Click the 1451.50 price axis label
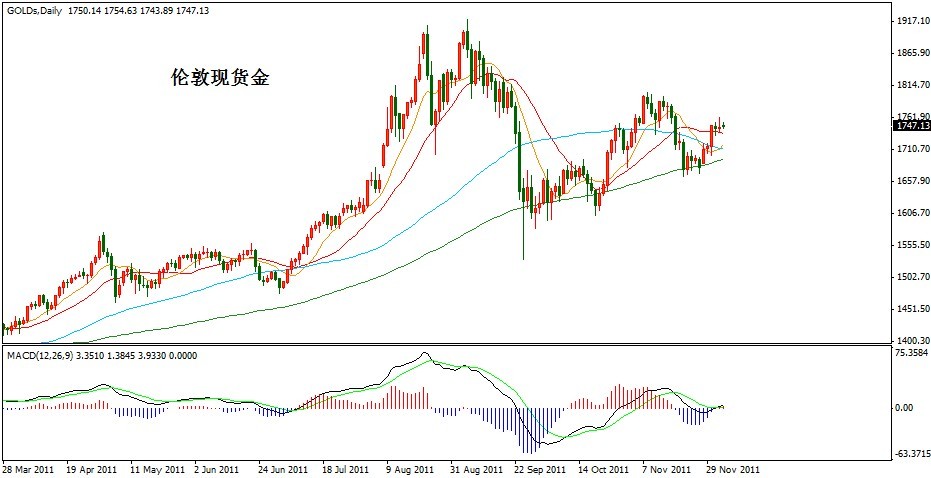The width and height of the screenshot is (931, 478). coord(913,309)
